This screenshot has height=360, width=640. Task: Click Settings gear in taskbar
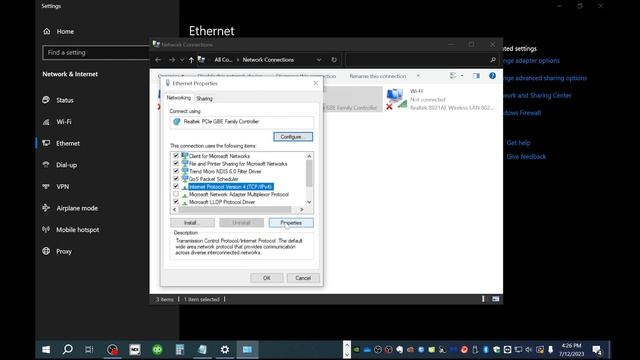pos(225,350)
